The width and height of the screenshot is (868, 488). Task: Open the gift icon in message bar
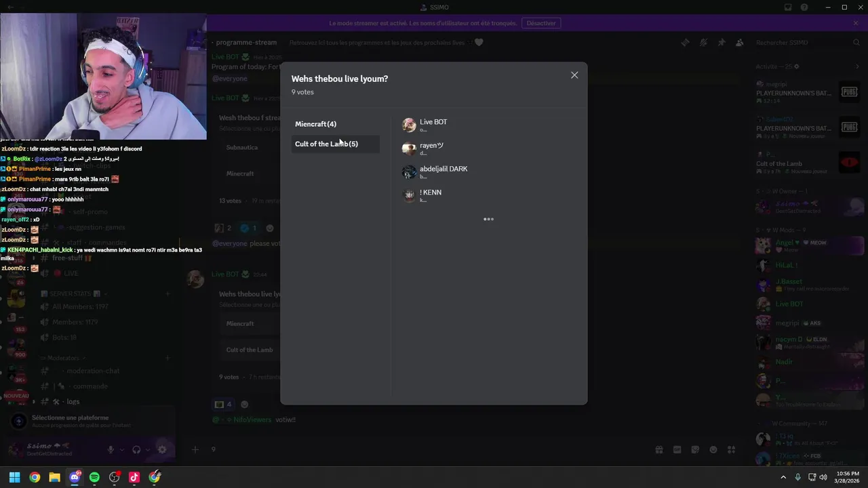click(658, 449)
